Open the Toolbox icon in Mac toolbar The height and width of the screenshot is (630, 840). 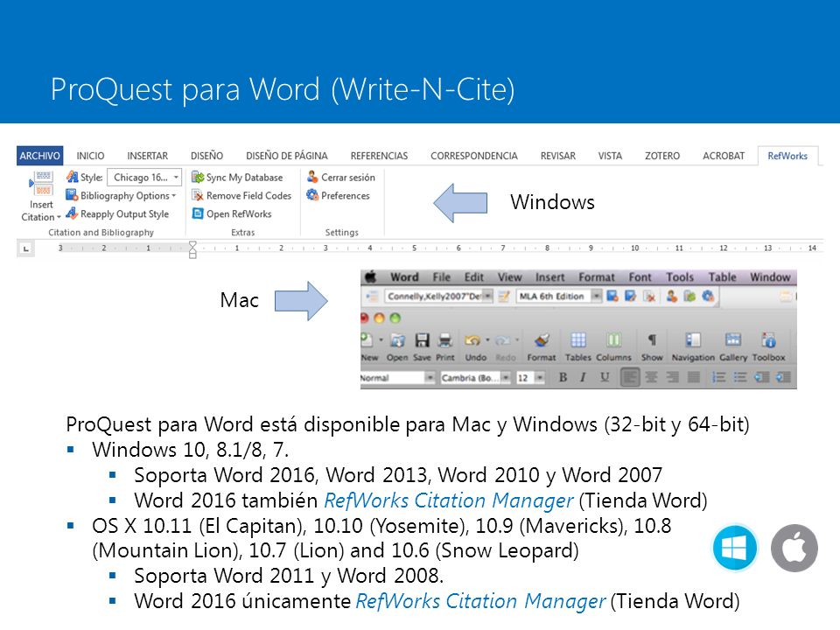pyautogui.click(x=769, y=340)
